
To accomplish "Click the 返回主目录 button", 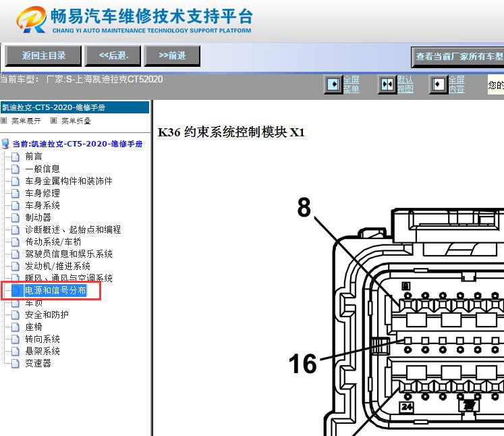I will coord(43,56).
